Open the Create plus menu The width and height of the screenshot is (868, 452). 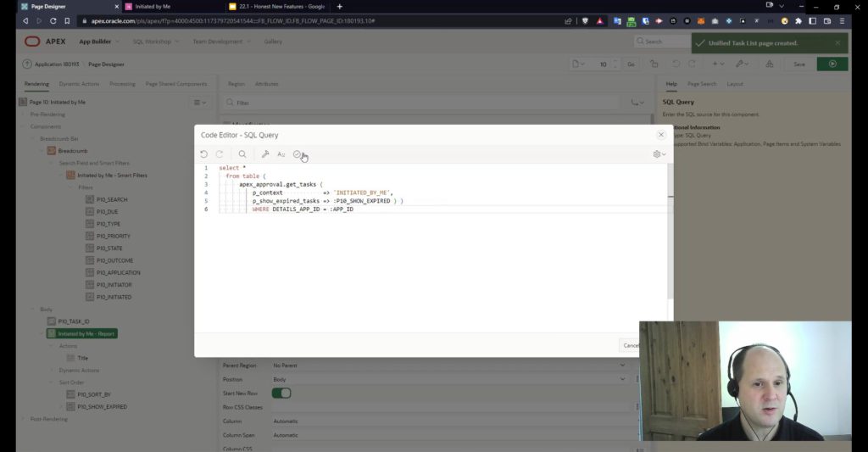point(718,64)
